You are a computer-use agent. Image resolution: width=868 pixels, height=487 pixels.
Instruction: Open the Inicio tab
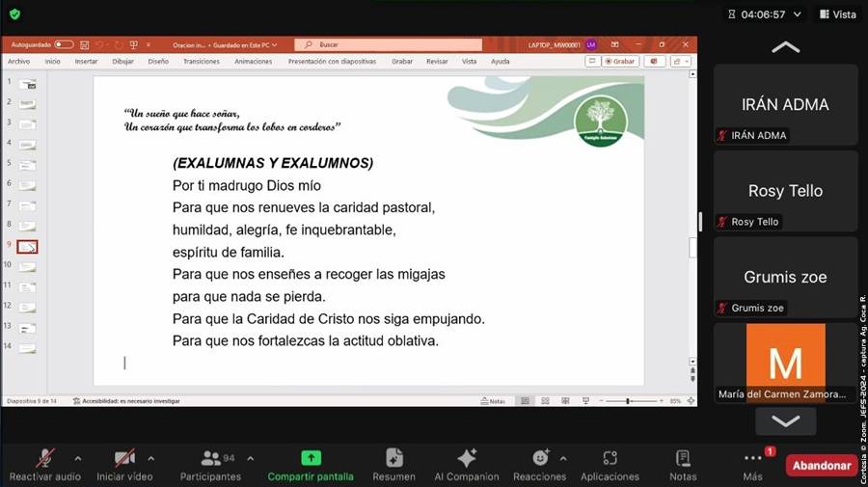tap(53, 62)
